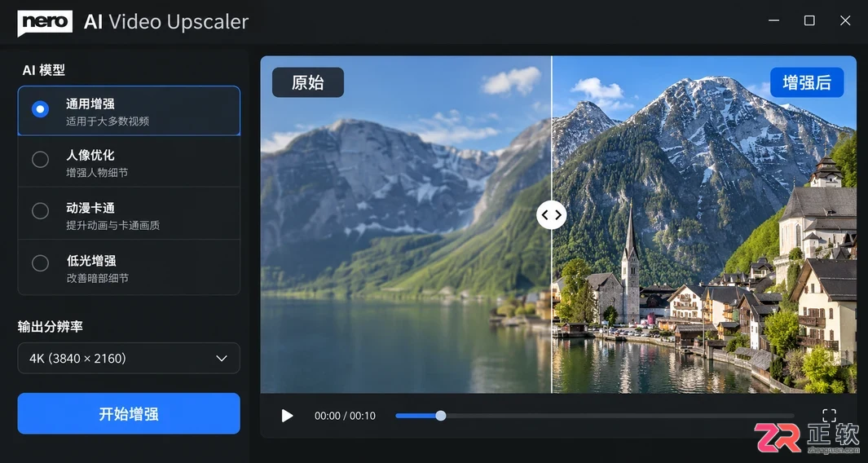Click the 增强人物细节 description text
868x463 pixels.
coord(98,173)
